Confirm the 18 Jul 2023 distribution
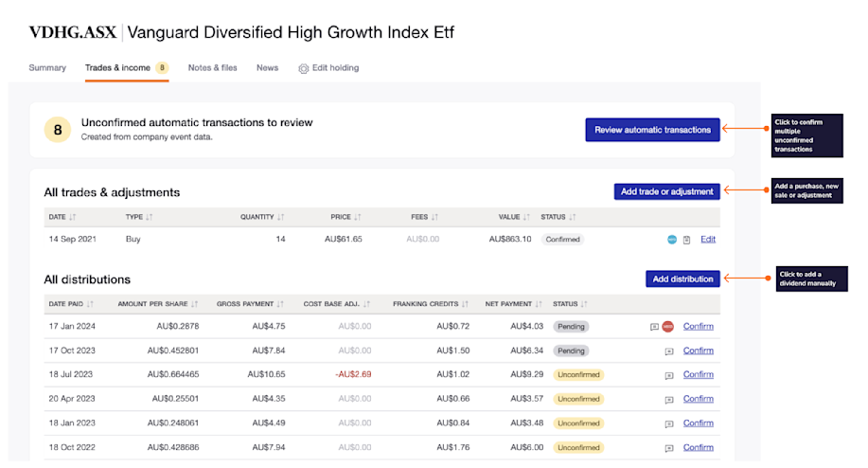 [698, 374]
